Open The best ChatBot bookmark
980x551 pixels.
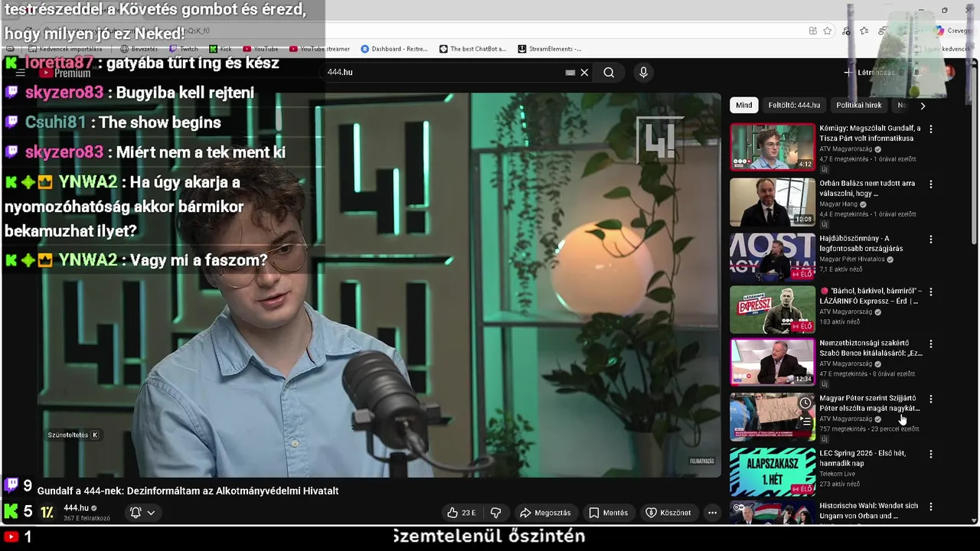click(472, 49)
